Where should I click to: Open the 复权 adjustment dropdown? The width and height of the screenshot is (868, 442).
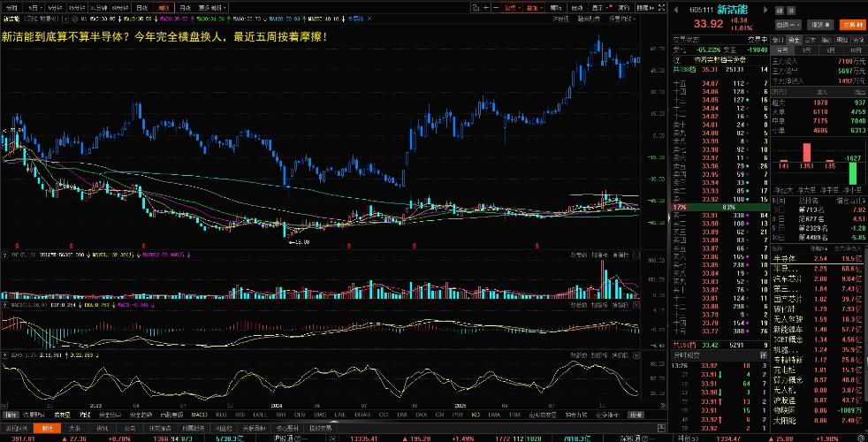coord(512,8)
